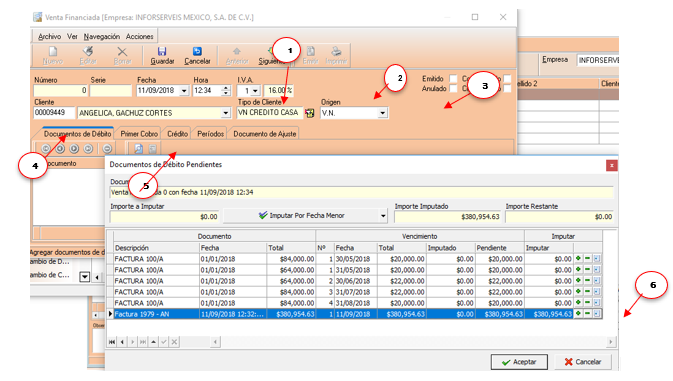Click the Empresa field in background window

598,60
